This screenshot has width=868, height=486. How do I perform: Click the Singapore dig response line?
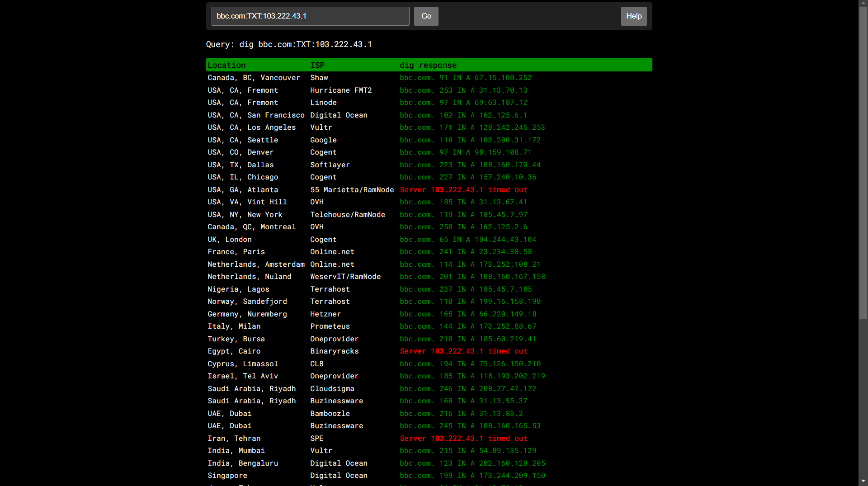[472, 476]
